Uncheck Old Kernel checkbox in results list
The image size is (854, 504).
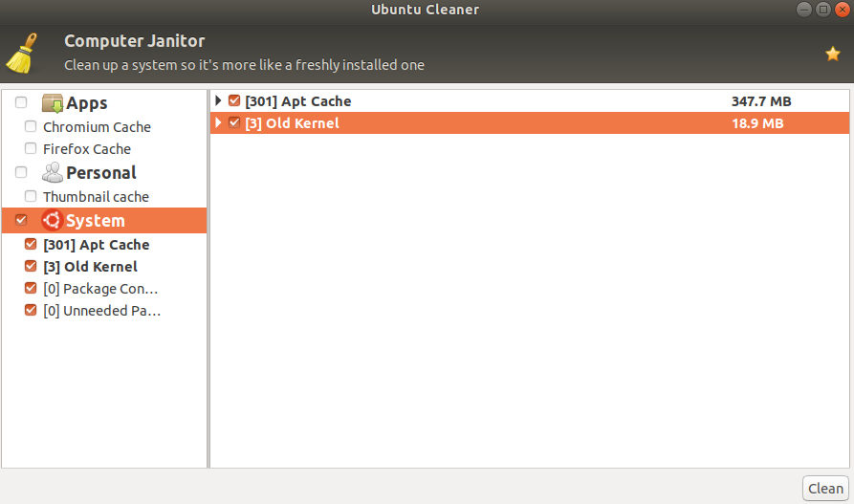click(234, 122)
